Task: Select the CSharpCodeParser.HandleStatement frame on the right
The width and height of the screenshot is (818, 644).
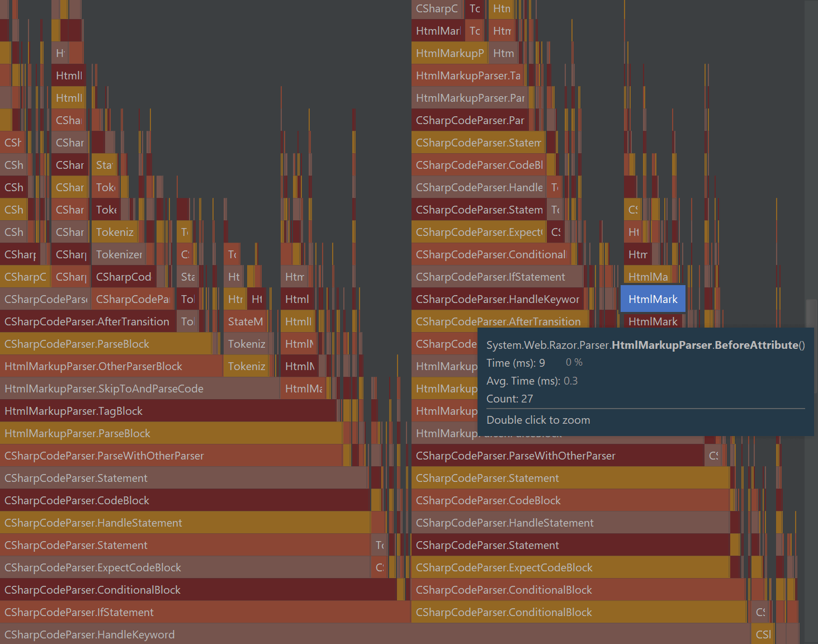Action: coord(504,523)
